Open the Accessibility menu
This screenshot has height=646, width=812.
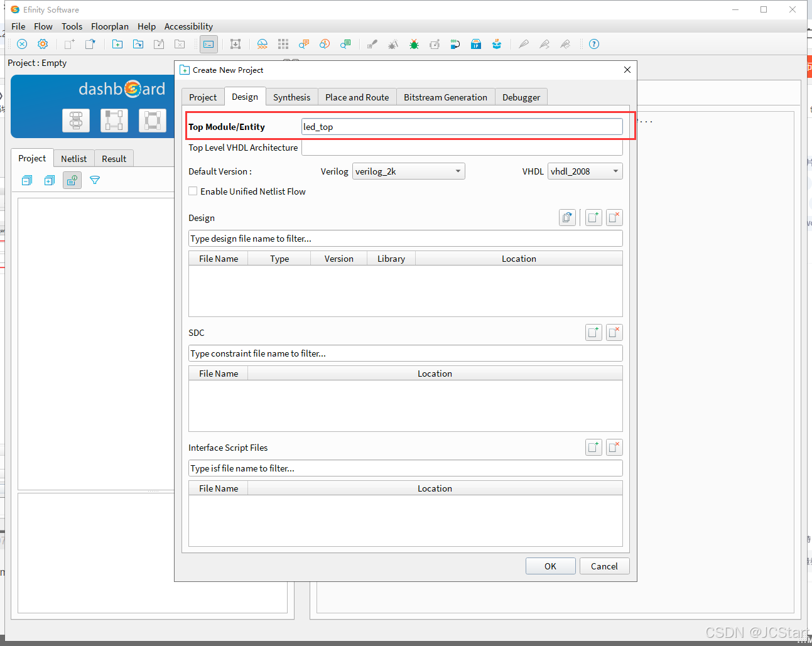pos(188,26)
